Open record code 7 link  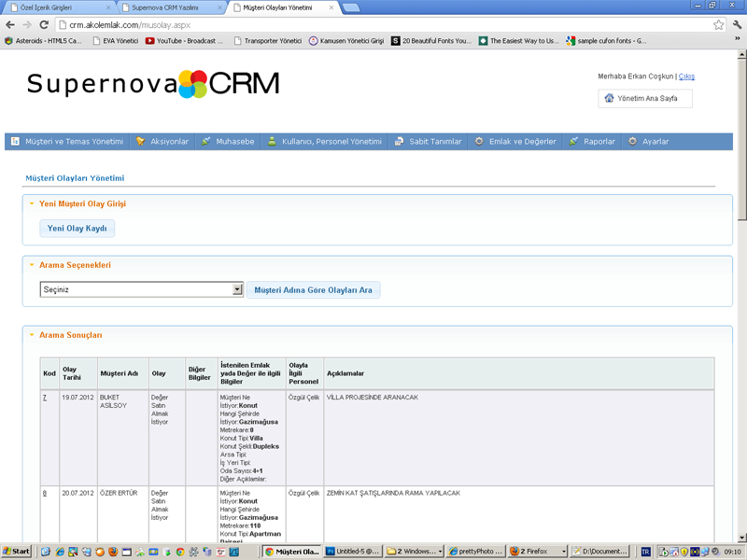[x=45, y=398]
